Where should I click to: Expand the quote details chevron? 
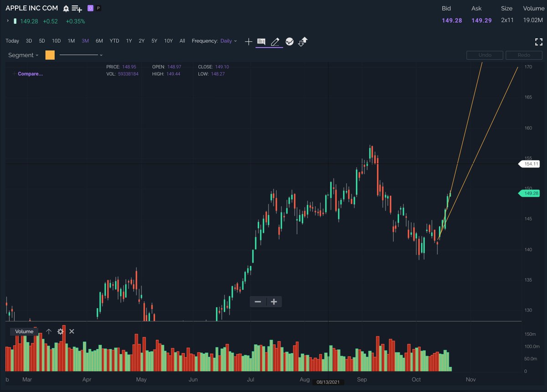(x=8, y=21)
